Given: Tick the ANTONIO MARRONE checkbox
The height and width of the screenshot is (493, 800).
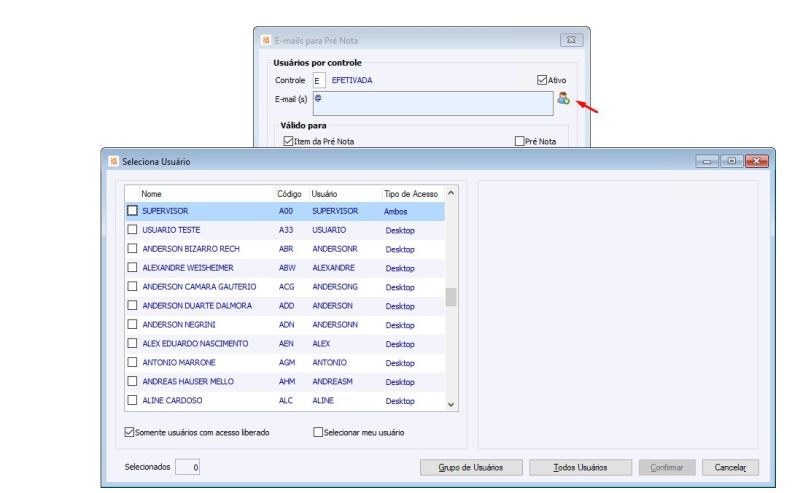Looking at the screenshot, I should tap(132, 362).
